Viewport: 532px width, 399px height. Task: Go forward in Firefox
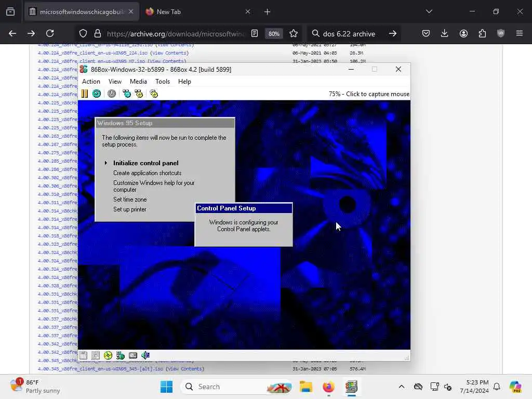31,33
